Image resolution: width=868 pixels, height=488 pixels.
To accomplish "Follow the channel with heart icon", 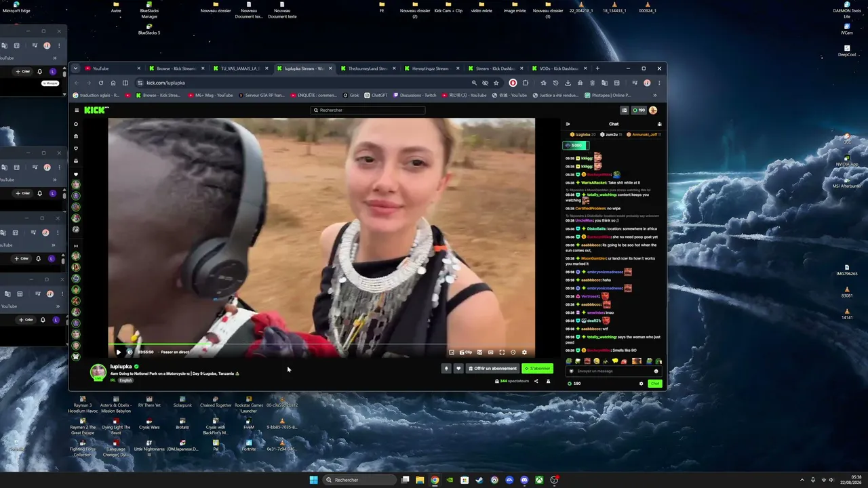I will (458, 369).
